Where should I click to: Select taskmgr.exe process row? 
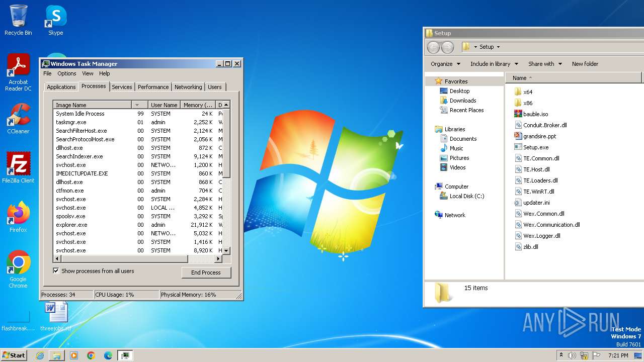[x=138, y=122]
